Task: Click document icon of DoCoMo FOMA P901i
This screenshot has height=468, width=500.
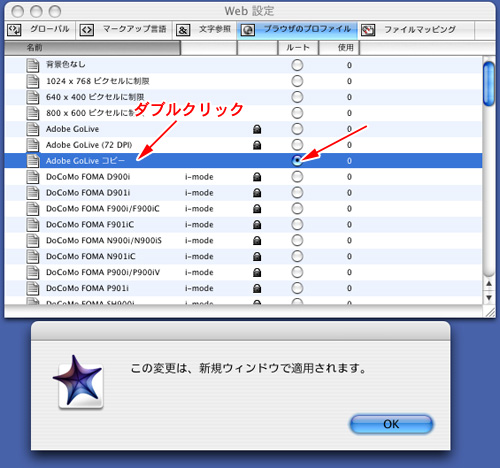Action: tap(33, 288)
